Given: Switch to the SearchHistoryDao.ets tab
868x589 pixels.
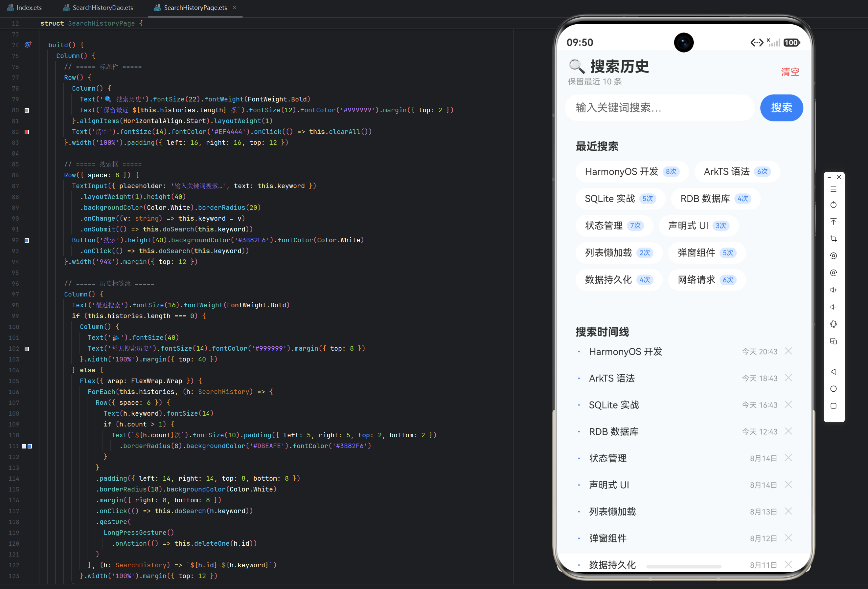Looking at the screenshot, I should (x=98, y=8).
